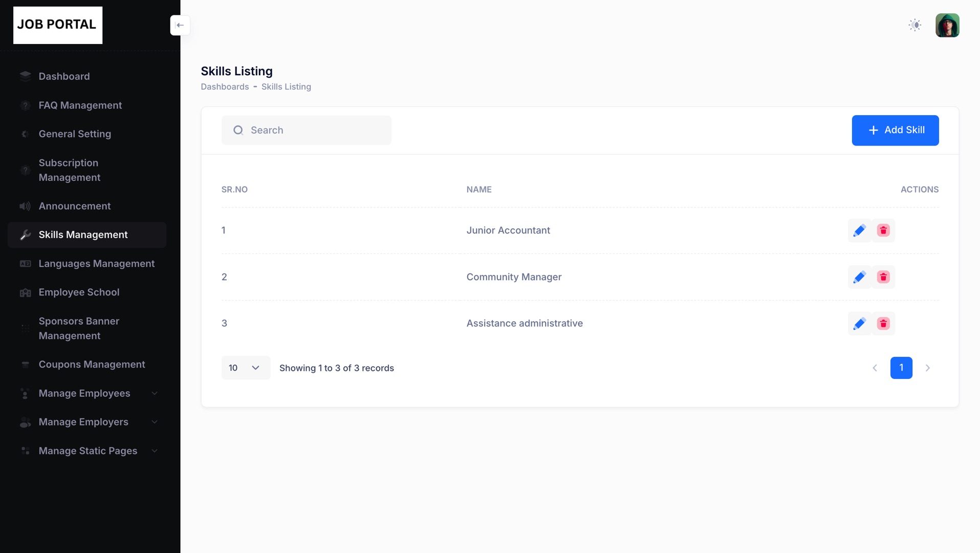
Task: Open FAQ Management from the sidebar
Action: (x=80, y=105)
